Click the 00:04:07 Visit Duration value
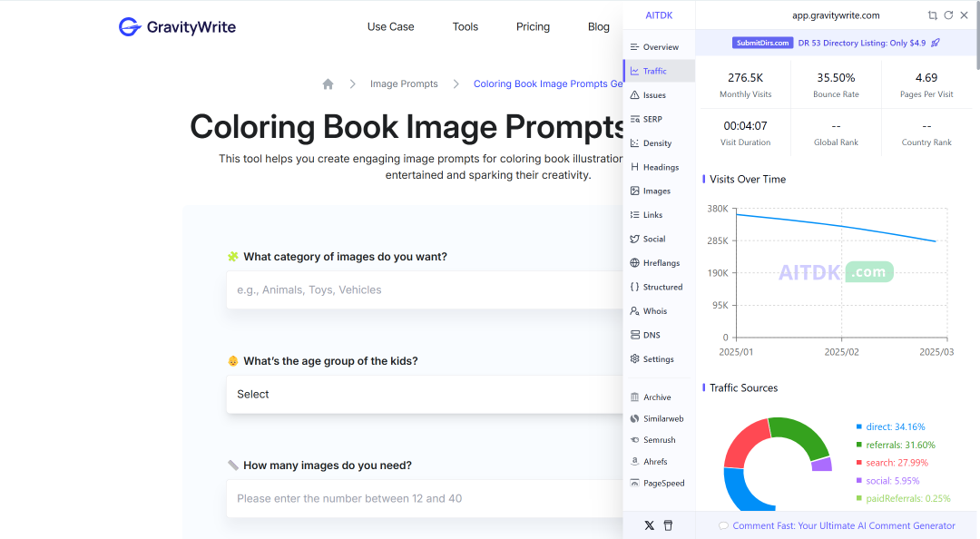980x539 pixels. pyautogui.click(x=745, y=126)
